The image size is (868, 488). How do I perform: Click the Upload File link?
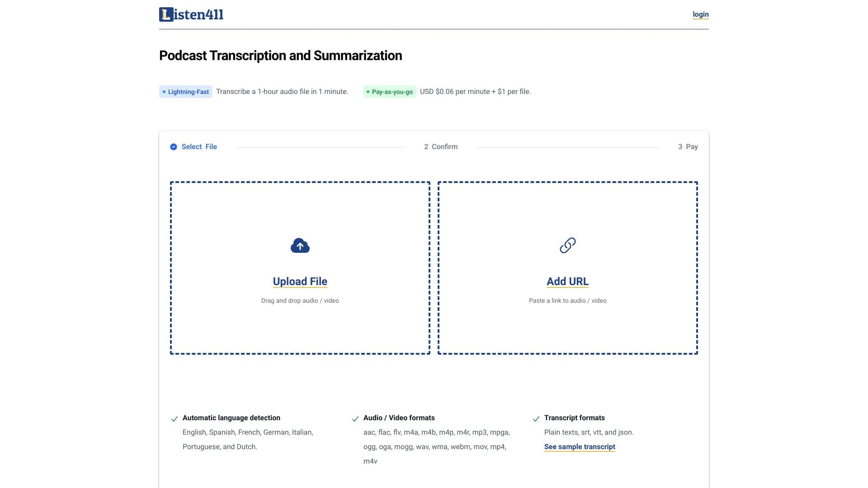pos(300,282)
